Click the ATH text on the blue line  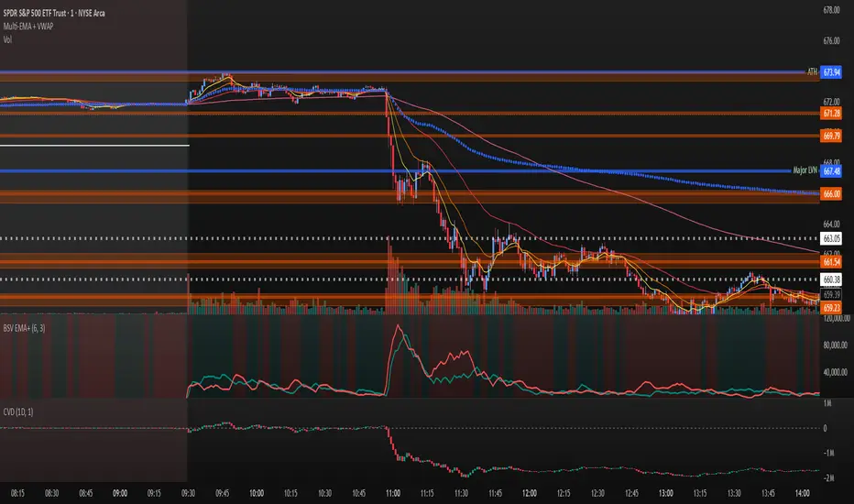point(812,71)
